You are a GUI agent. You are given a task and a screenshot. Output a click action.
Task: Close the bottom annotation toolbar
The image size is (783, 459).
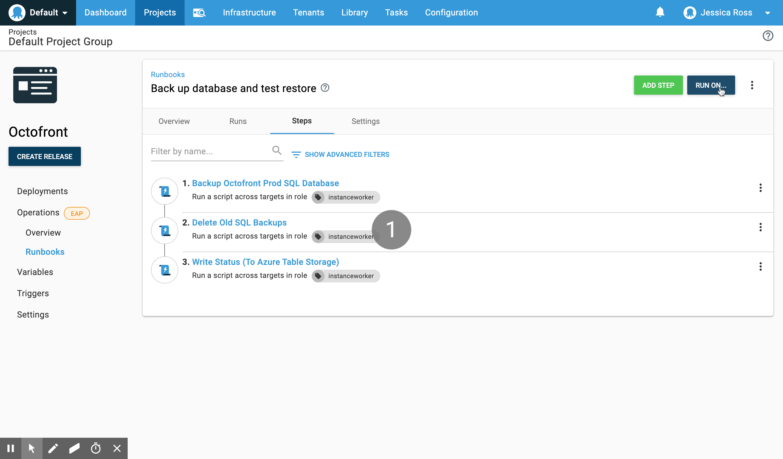tap(117, 449)
